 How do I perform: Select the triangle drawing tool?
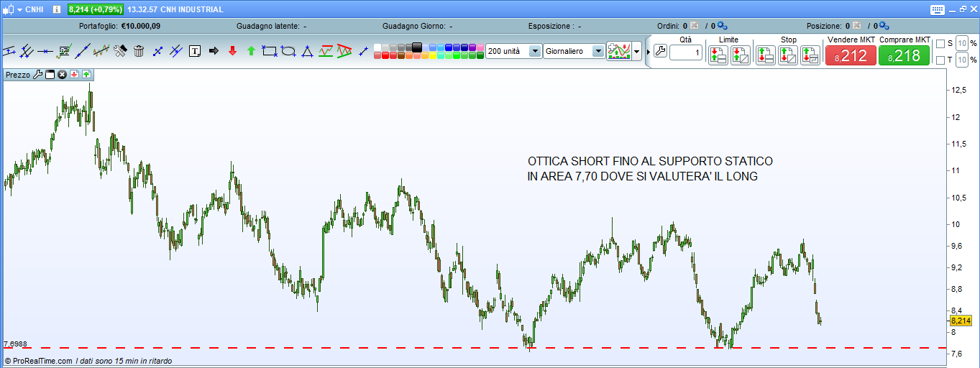(307, 51)
